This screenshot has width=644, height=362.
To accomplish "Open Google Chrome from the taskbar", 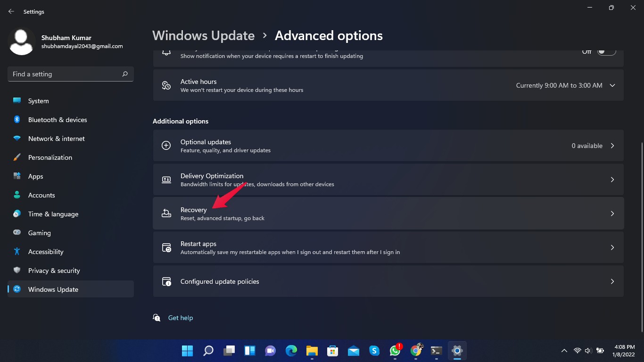I will [x=416, y=351].
